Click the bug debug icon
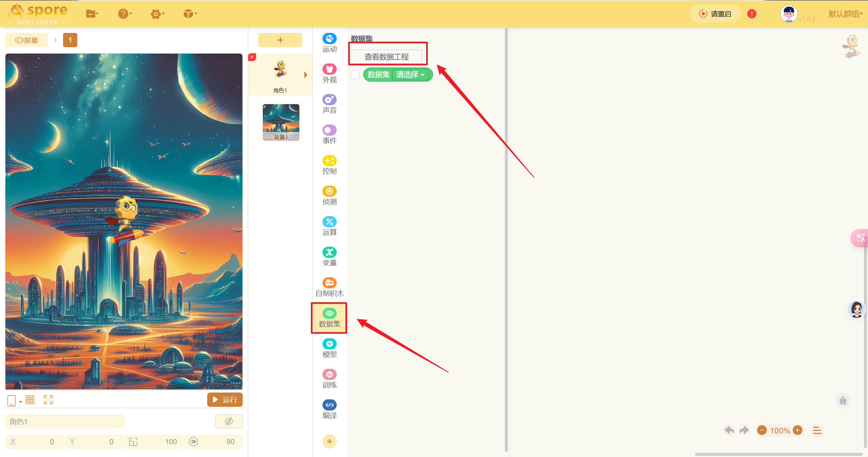Screen dimensions: 868x457 843,401
